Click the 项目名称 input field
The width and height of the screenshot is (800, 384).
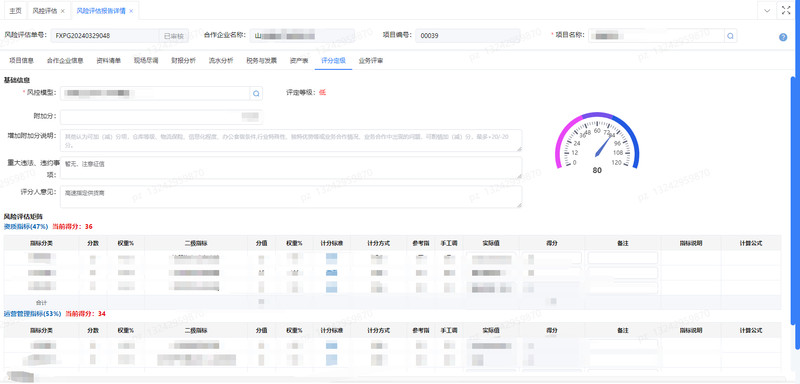(657, 36)
